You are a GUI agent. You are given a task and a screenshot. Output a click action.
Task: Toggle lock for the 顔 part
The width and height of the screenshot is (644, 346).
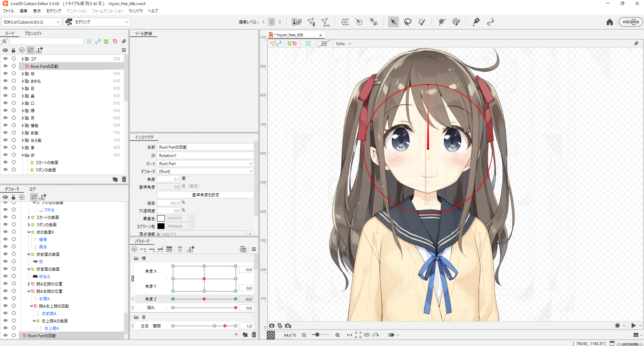(x=14, y=110)
